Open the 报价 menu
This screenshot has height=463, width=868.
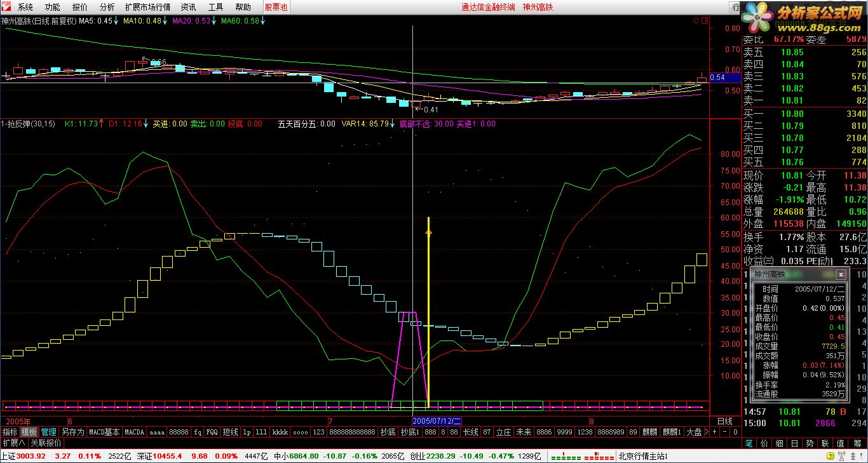79,7
